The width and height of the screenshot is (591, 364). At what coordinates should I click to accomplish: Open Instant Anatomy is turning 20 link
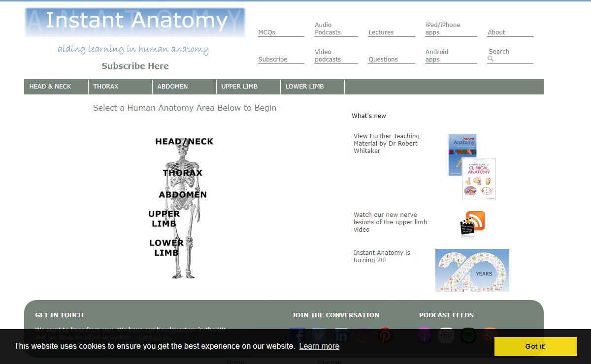click(382, 256)
